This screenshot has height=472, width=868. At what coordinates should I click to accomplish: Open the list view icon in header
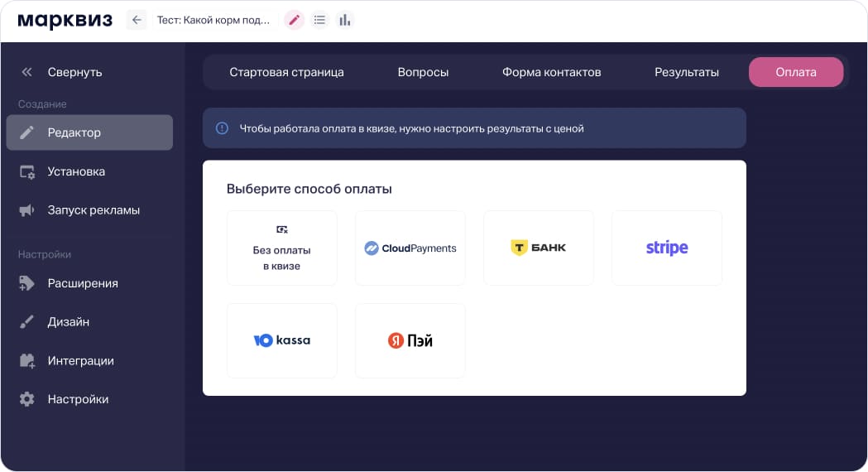[x=319, y=20]
